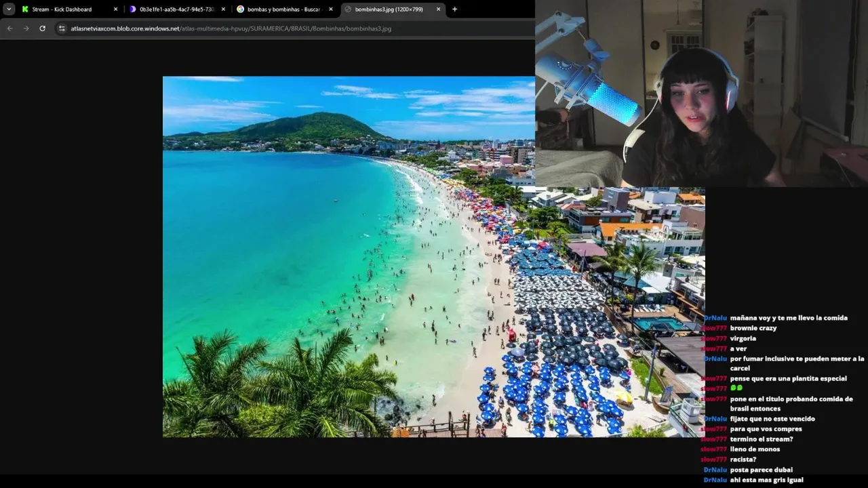Click DrNalu username beside "fijate que no este vencido"
Image resolution: width=868 pixels, height=488 pixels.
pyautogui.click(x=715, y=419)
